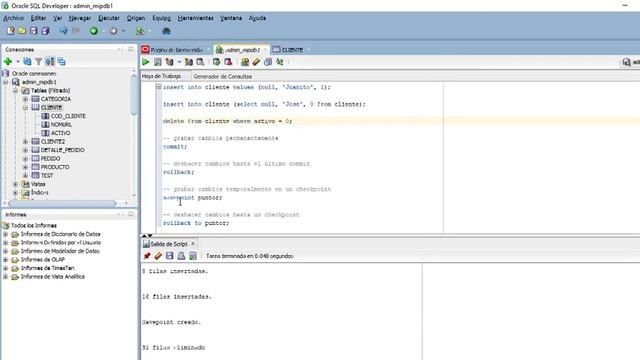Collapse the Tablas (Filtrado) node
Screen dimensions: 640x360
pos(16,91)
